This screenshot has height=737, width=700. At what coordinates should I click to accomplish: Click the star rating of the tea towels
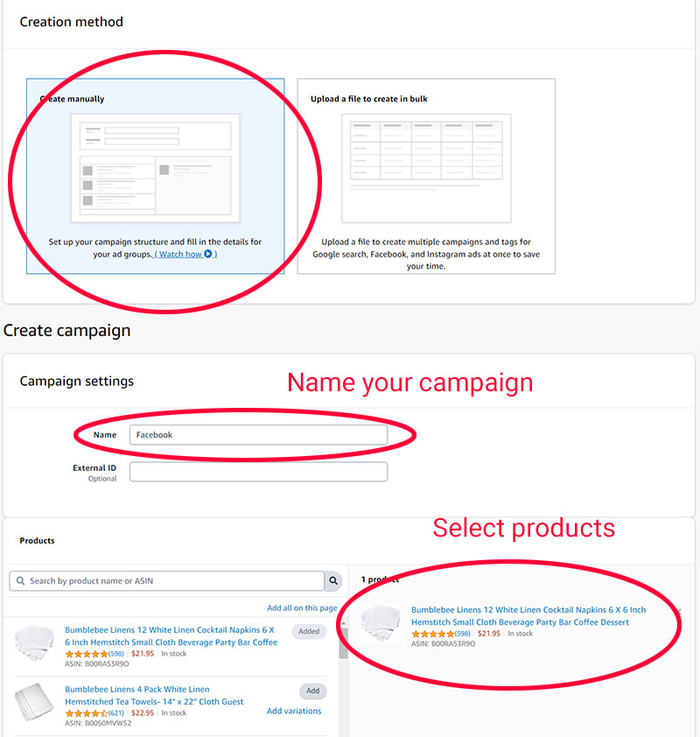pos(87,713)
